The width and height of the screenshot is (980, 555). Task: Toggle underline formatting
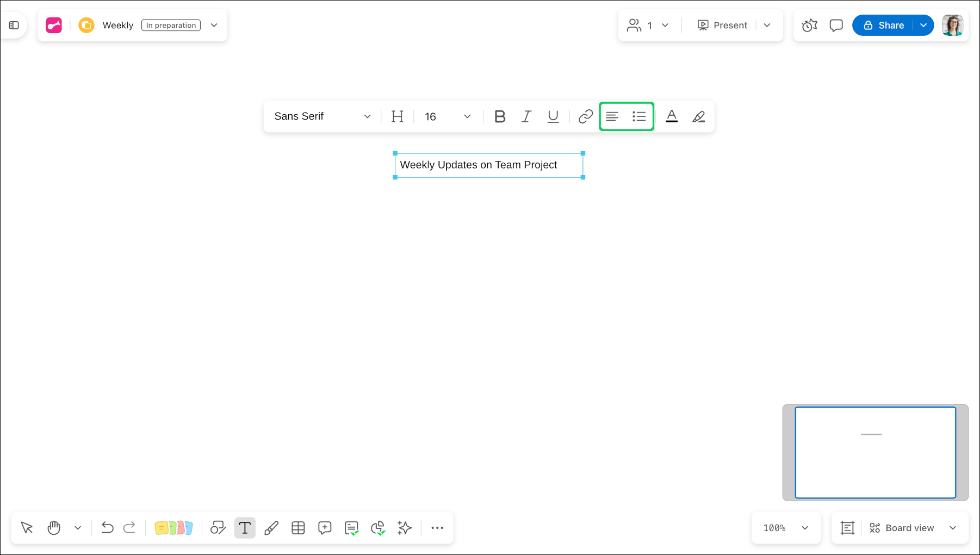(553, 116)
